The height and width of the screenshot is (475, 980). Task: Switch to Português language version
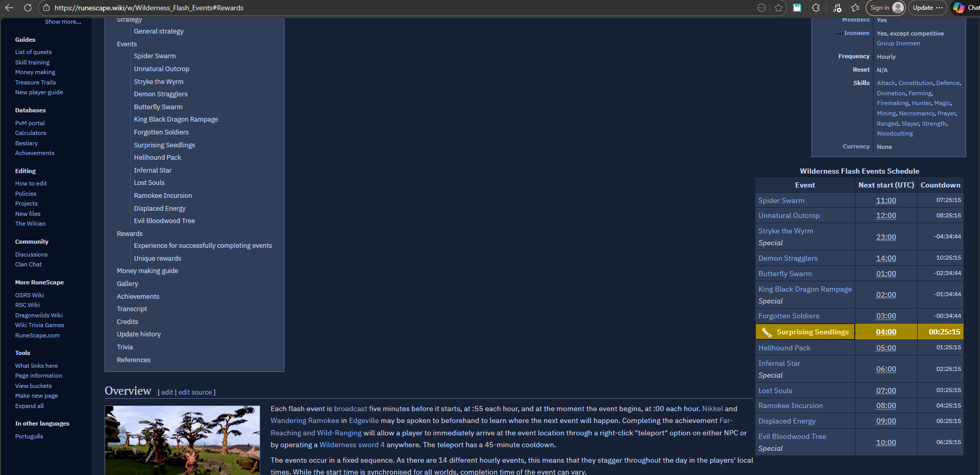(x=29, y=436)
